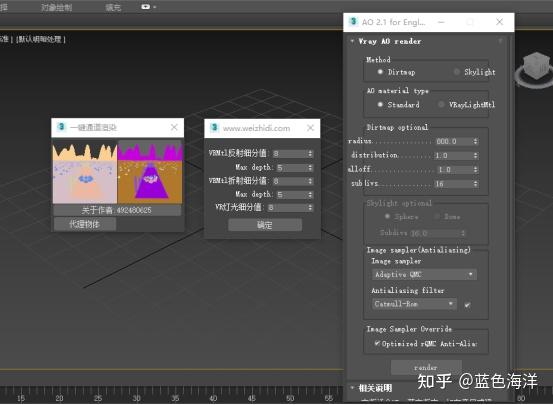The height and width of the screenshot is (405, 553).
Task: Select the Sphere skylight option
Action: pyautogui.click(x=388, y=216)
